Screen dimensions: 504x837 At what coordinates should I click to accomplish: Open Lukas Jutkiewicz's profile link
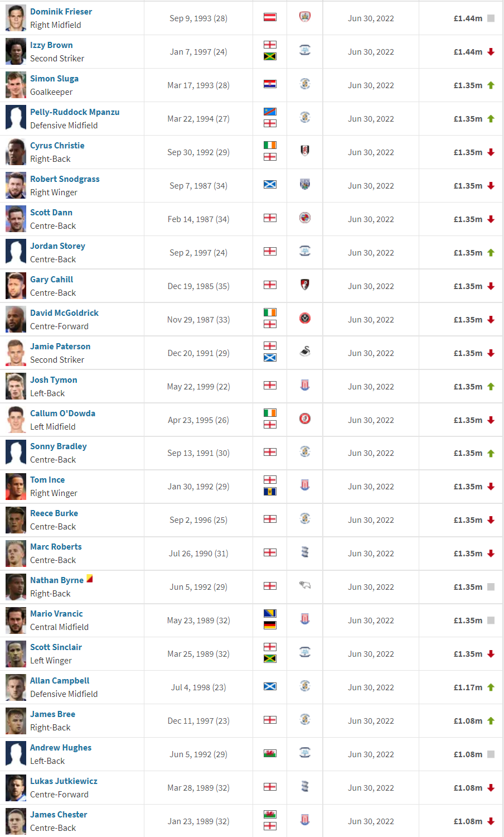tap(64, 781)
